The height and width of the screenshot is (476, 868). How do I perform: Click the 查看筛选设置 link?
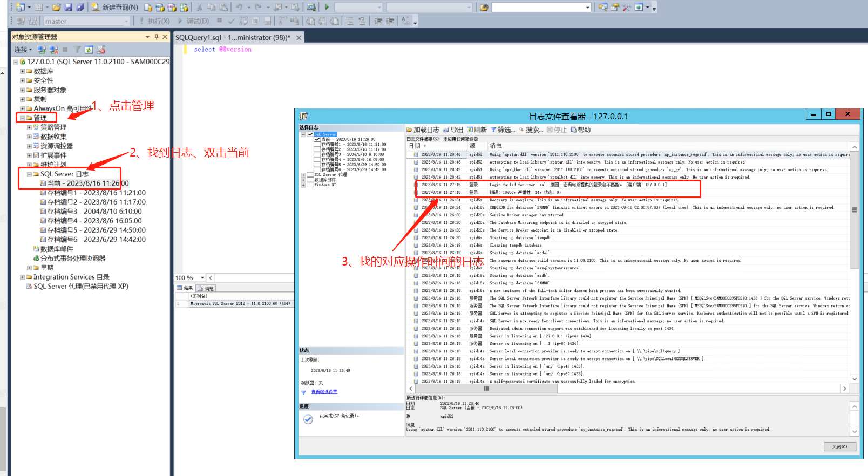(x=324, y=392)
